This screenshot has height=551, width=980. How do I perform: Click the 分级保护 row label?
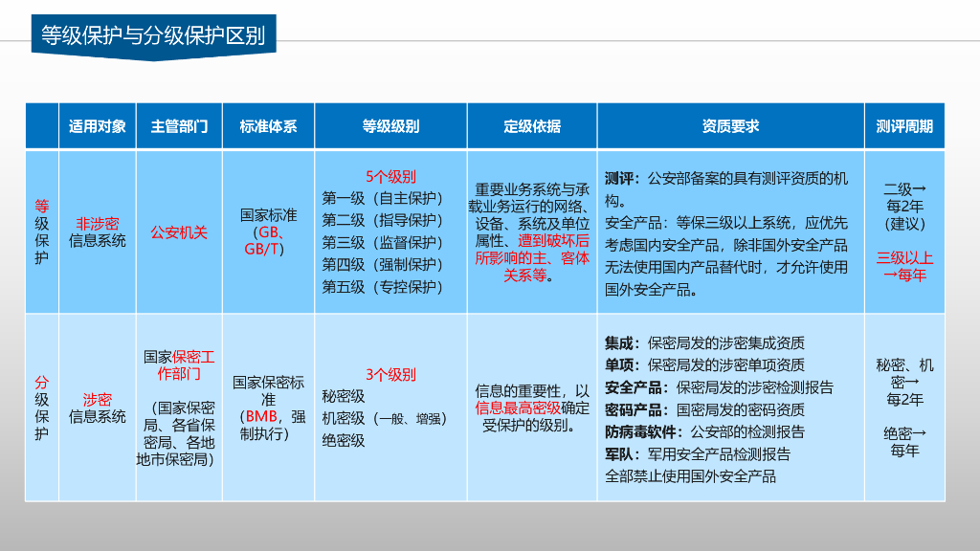tap(42, 408)
